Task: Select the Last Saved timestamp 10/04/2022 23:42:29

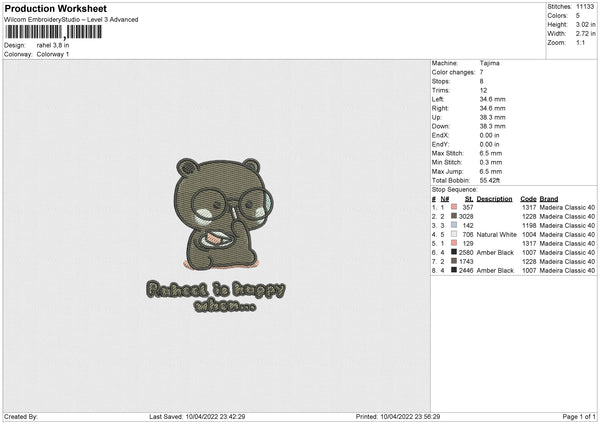Action: [215, 417]
